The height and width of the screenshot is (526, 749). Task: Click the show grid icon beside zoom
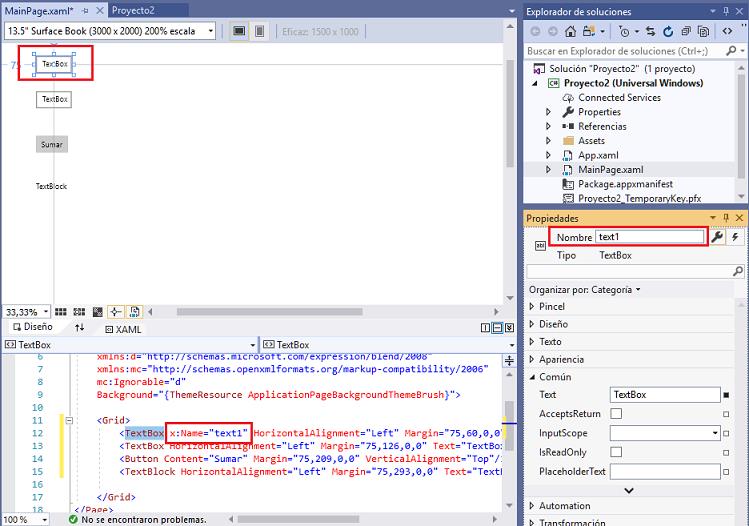click(x=61, y=312)
